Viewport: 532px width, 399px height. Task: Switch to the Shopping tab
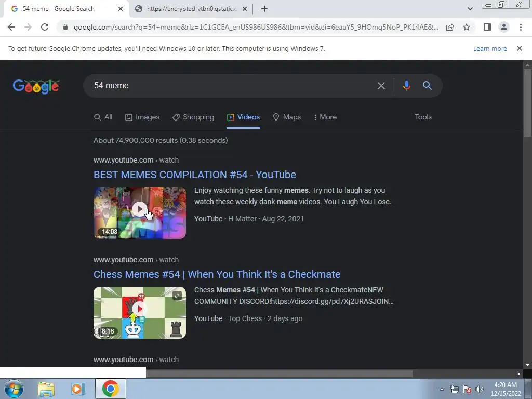[193, 117]
